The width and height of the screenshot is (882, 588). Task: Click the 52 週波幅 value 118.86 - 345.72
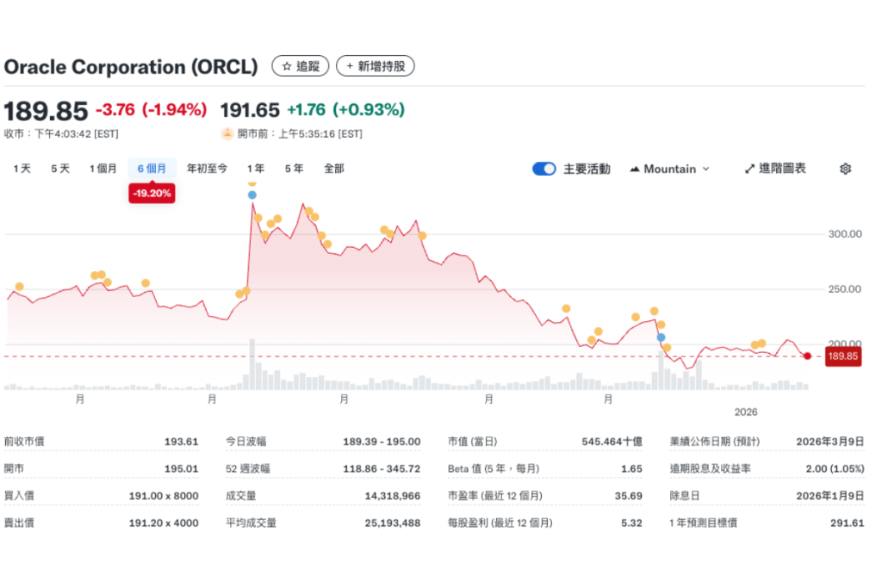pos(382,469)
